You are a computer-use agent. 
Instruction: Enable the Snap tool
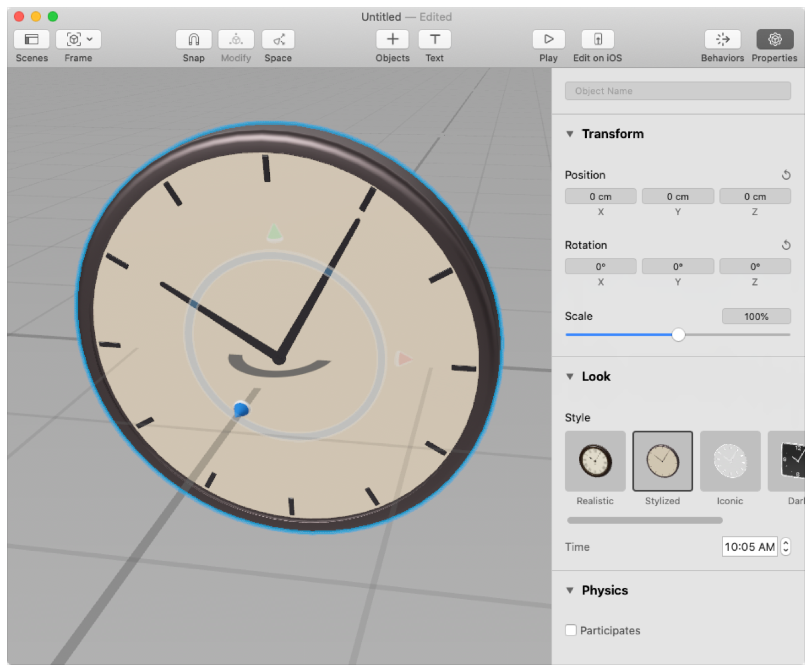pos(192,39)
